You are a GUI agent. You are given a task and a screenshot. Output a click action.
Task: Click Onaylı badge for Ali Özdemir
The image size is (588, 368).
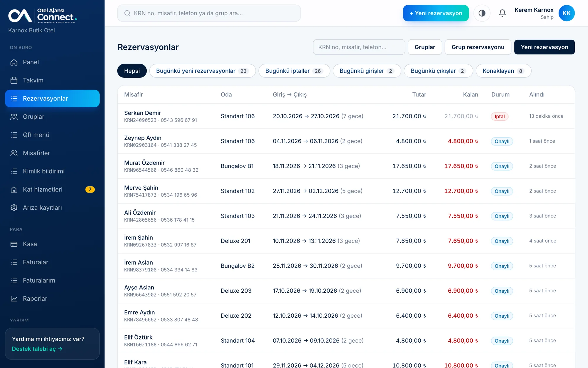pos(502,216)
